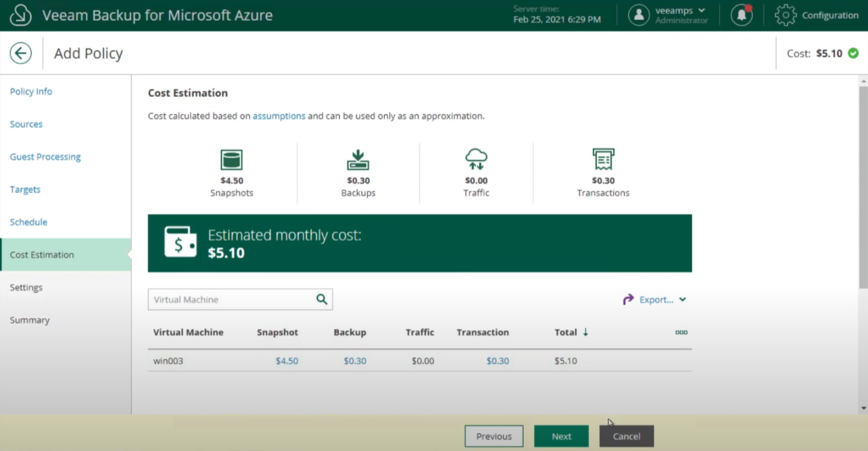Open the column chooser dots icon

(681, 332)
